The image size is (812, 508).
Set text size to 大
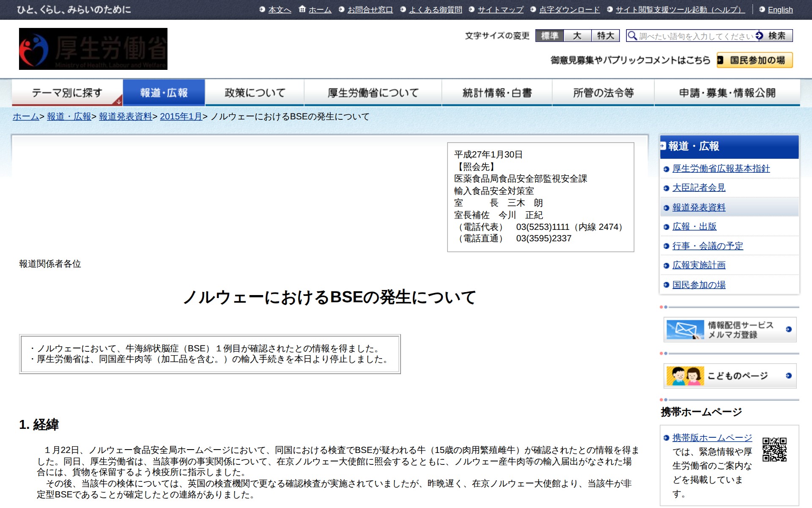(x=577, y=36)
